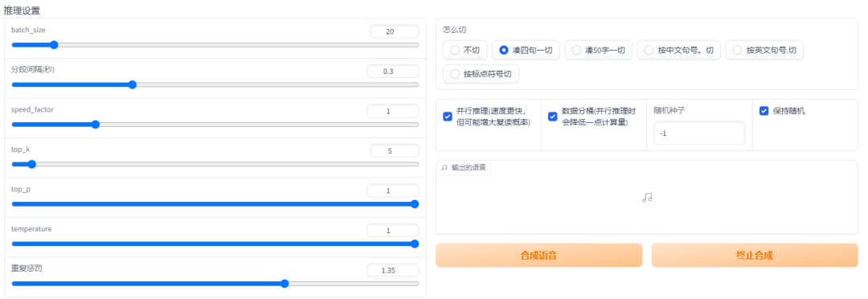This screenshot has width=868, height=299.
Task: Click the 终止合成 button
Action: point(755,256)
